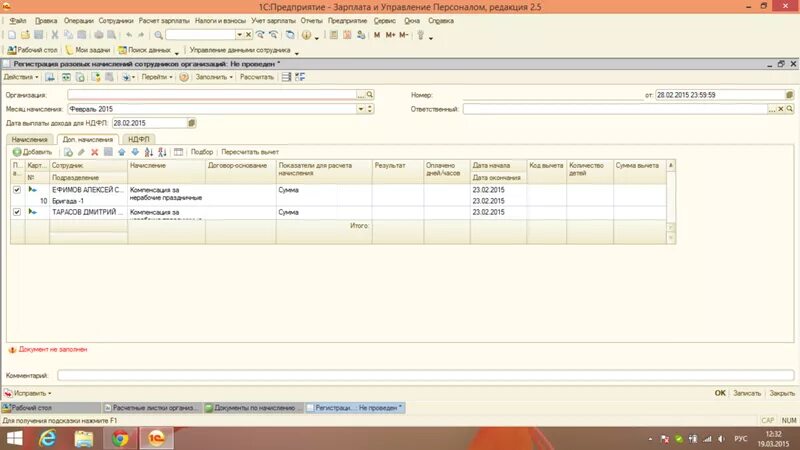Click the Open file icon
Screen dimensions: 800x450
pos(25,35)
